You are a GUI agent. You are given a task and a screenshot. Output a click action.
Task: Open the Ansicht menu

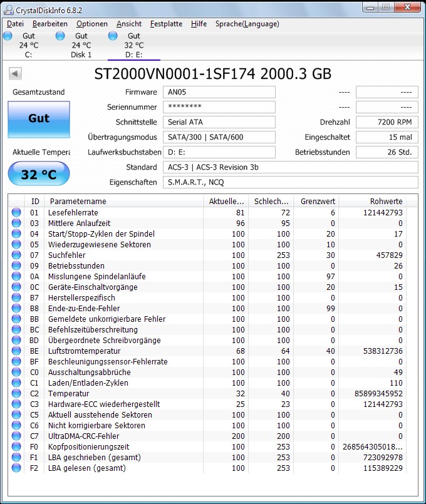pyautogui.click(x=129, y=24)
